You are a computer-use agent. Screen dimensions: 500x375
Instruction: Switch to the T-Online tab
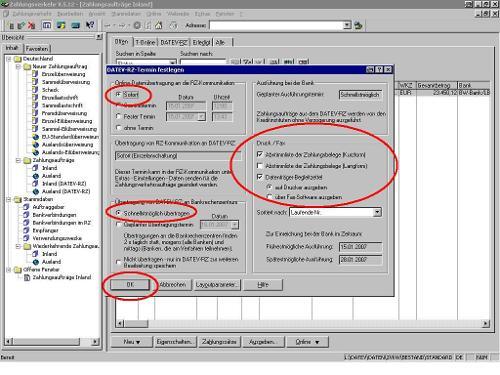145,42
